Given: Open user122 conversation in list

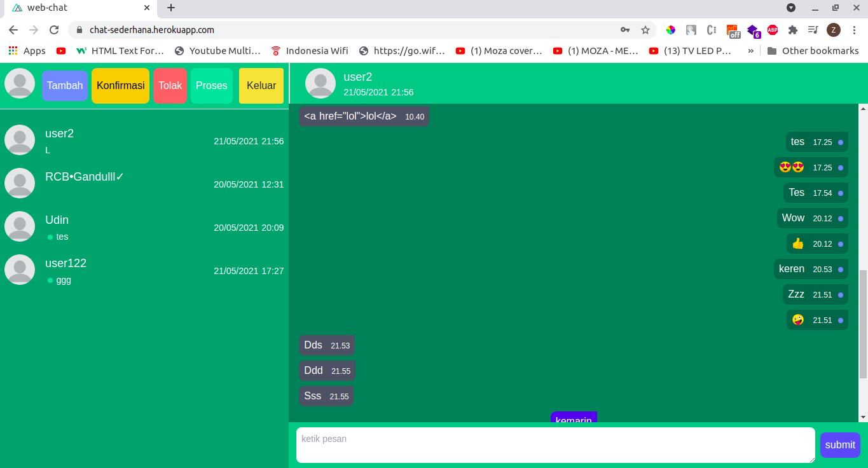Looking at the screenshot, I should (144, 270).
